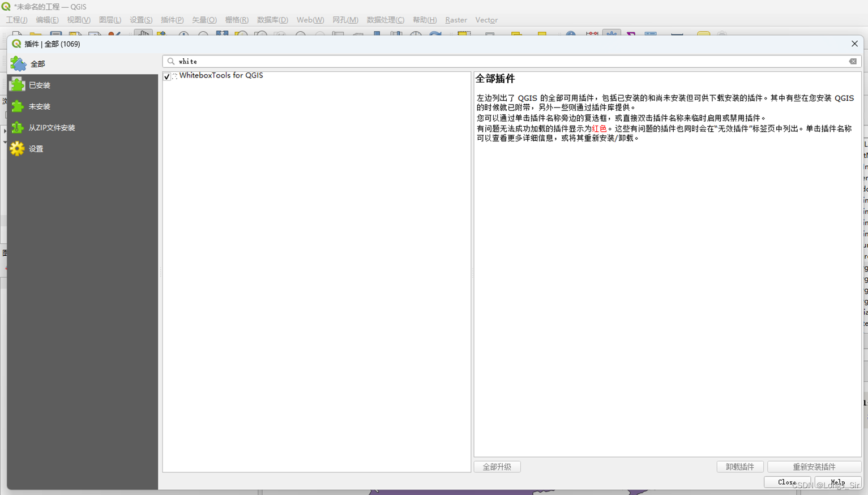Toggle the WhiteboxTools for QGIS checkbox
The height and width of the screenshot is (495, 868).
167,76
